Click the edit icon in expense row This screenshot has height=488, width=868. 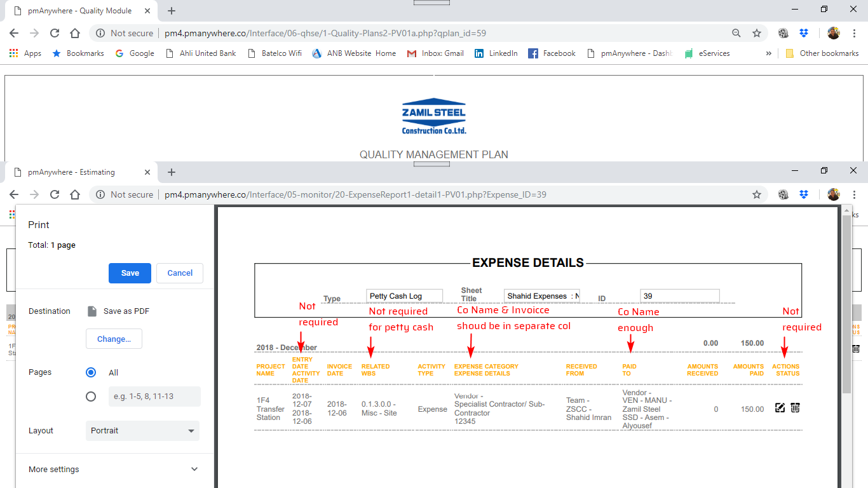(780, 408)
